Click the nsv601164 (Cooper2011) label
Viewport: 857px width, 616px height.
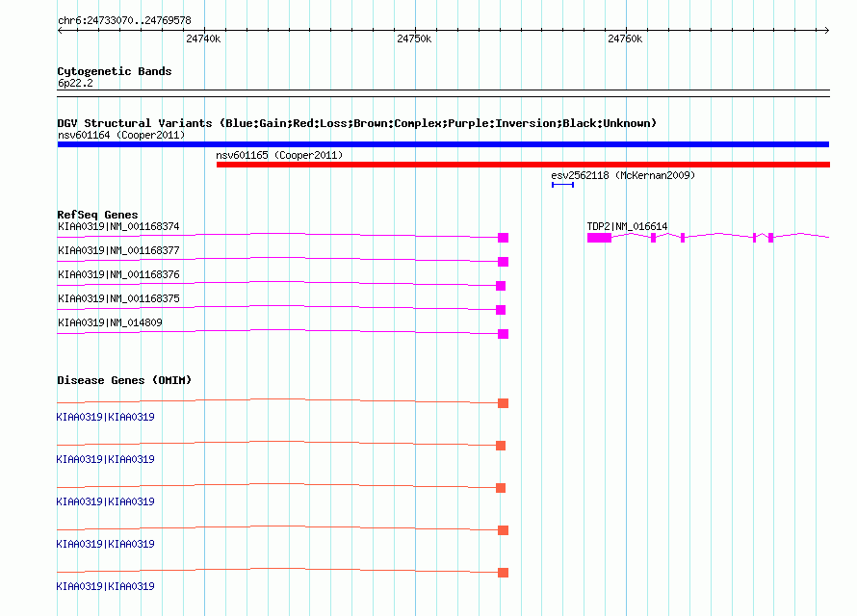click(x=121, y=135)
